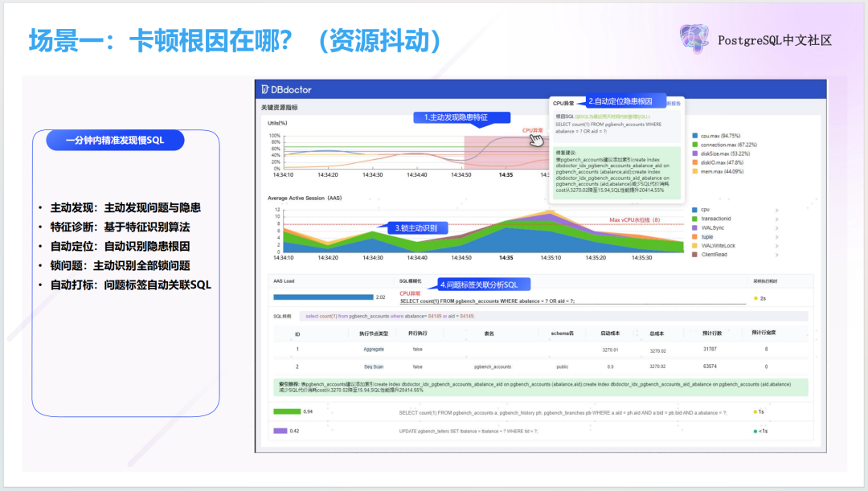Viewport: 868px width, 491px height.
Task: Open the UPDATE pgbench_tellers SQL statement
Action: [468, 432]
